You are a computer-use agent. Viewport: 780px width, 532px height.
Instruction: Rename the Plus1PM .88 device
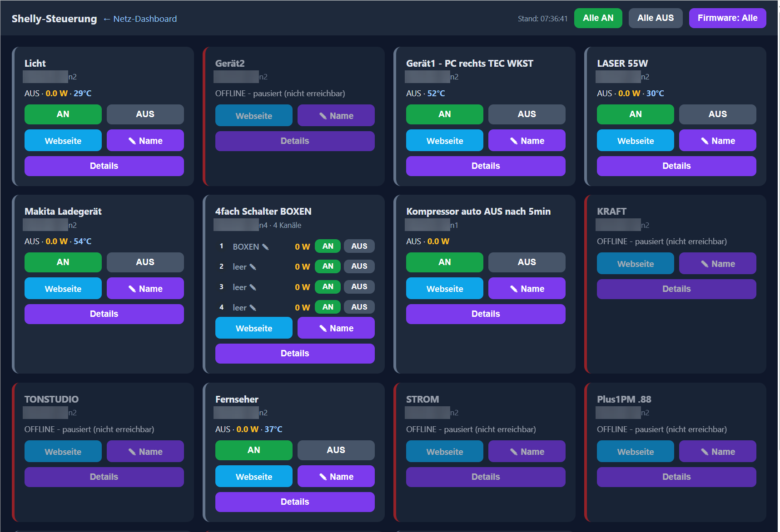718,452
